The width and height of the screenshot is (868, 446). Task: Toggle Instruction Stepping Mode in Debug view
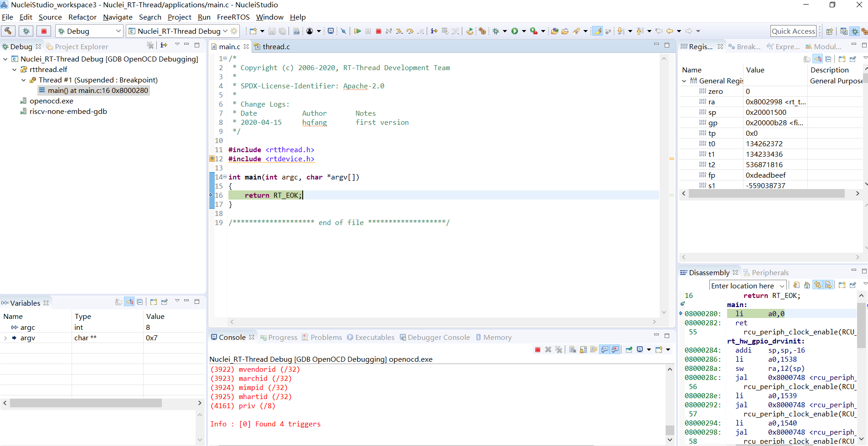164,45
